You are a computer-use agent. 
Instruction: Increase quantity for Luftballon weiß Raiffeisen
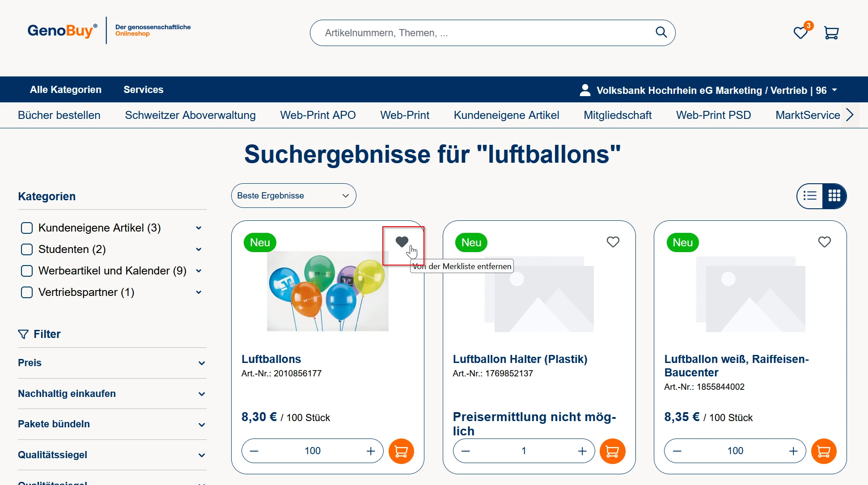(793, 451)
